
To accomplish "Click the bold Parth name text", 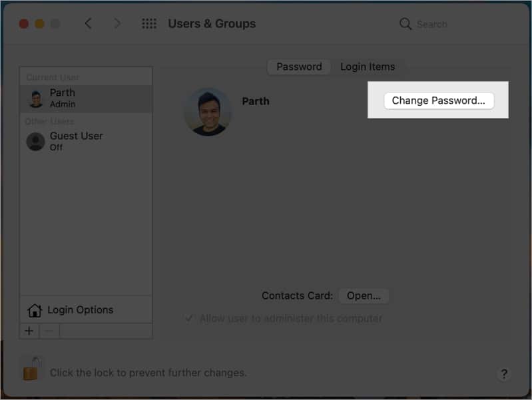I will (256, 101).
